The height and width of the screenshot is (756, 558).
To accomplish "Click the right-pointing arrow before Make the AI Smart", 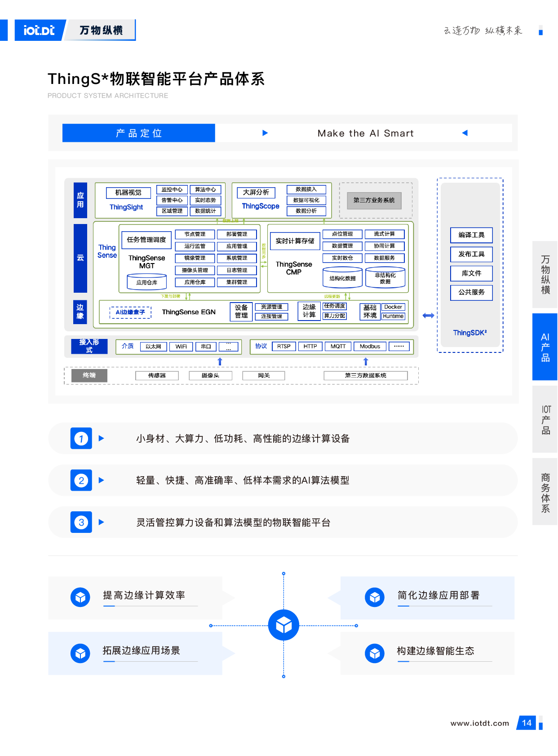I will coord(265,133).
